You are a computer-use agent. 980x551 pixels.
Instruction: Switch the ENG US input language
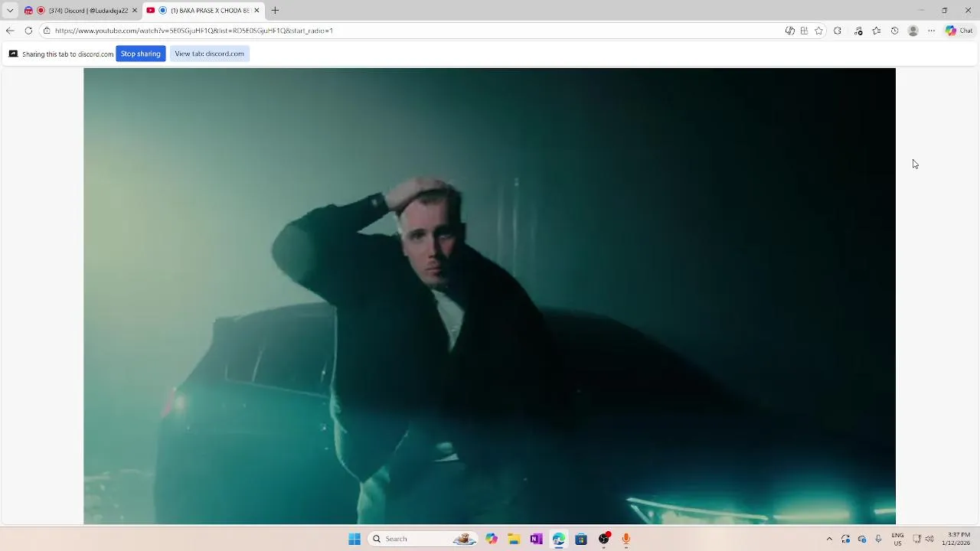click(x=897, y=539)
